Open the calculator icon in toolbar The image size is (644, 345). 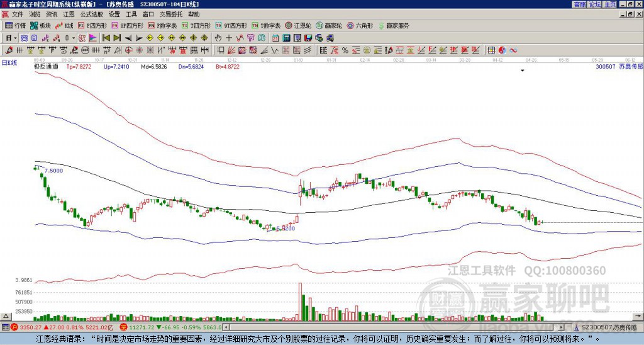coord(286,38)
